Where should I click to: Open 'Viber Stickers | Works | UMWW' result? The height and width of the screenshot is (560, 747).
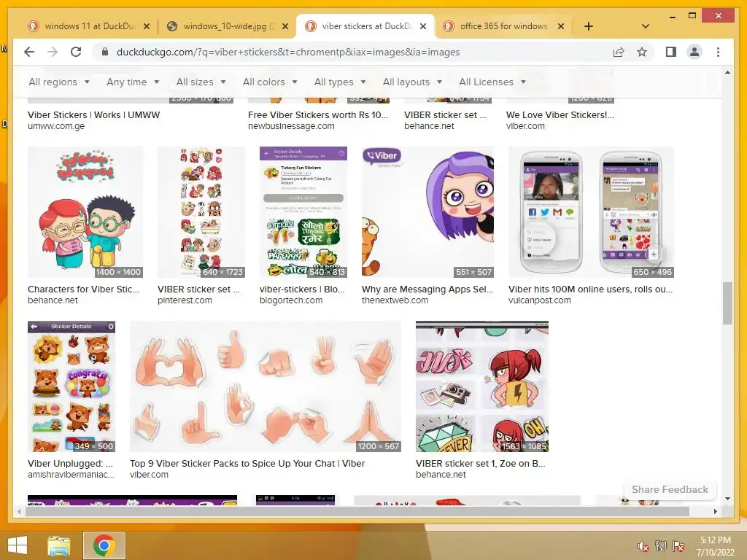pyautogui.click(x=94, y=114)
